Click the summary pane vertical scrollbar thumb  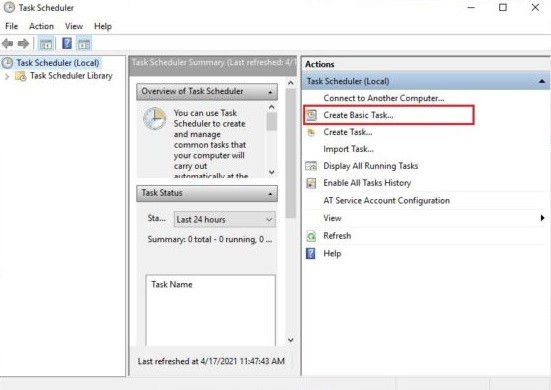coord(291,154)
